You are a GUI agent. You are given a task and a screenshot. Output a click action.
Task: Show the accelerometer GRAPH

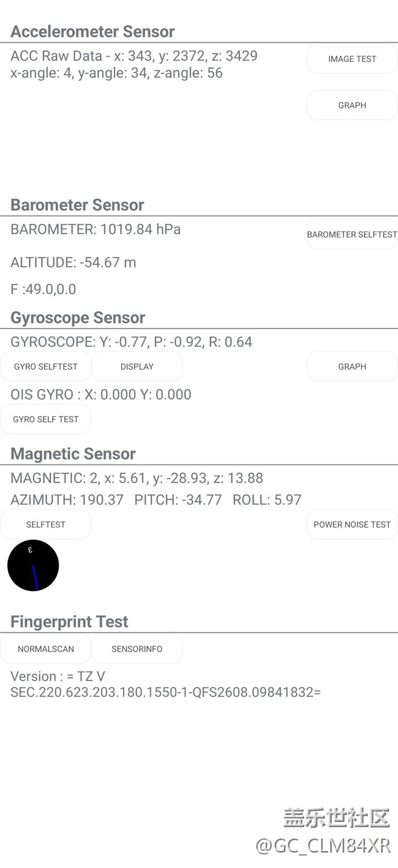coord(352,105)
